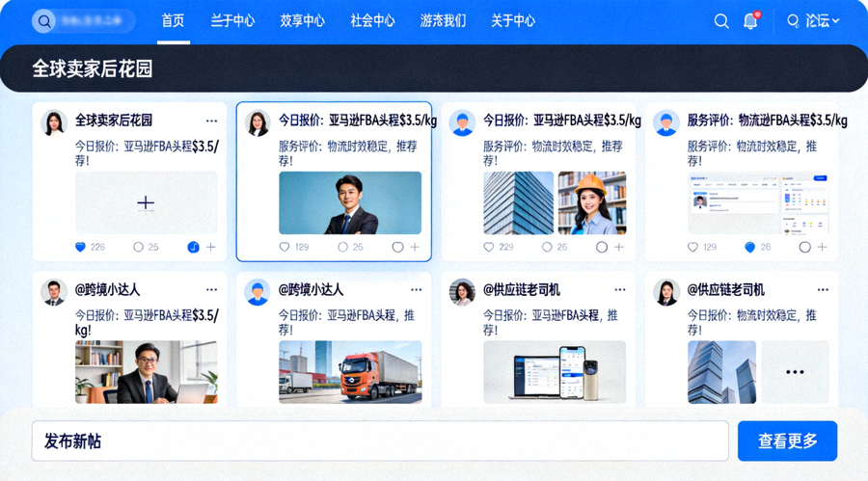The width and height of the screenshot is (868, 481).
Task: Open @供应链老司机 profile on the laptop and phone post
Action: click(x=522, y=289)
